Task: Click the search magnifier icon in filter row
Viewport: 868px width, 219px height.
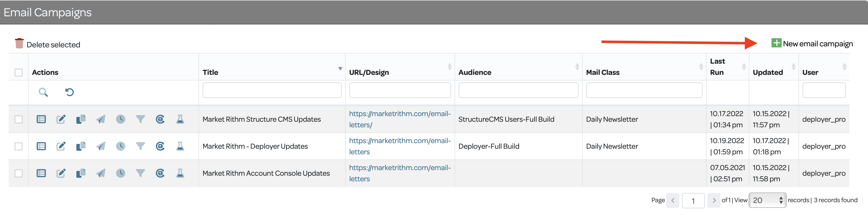Action: (43, 92)
